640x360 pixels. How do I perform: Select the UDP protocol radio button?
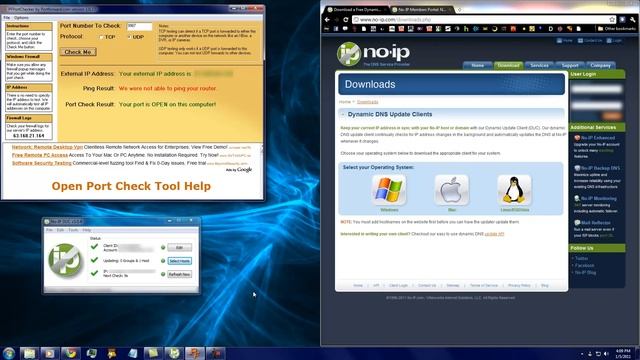pos(129,37)
